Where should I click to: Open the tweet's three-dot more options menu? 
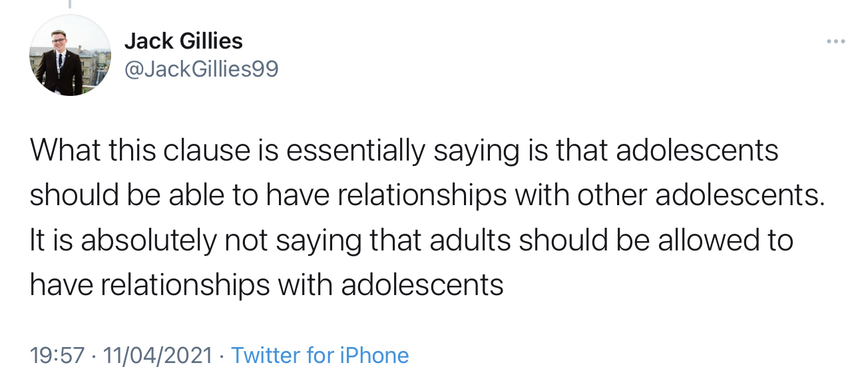click(x=835, y=41)
